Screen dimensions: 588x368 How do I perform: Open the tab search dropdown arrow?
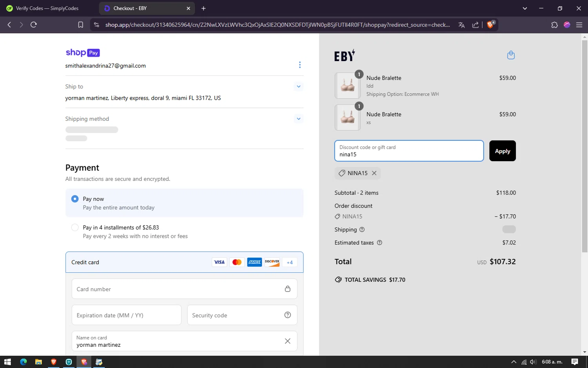point(525,8)
